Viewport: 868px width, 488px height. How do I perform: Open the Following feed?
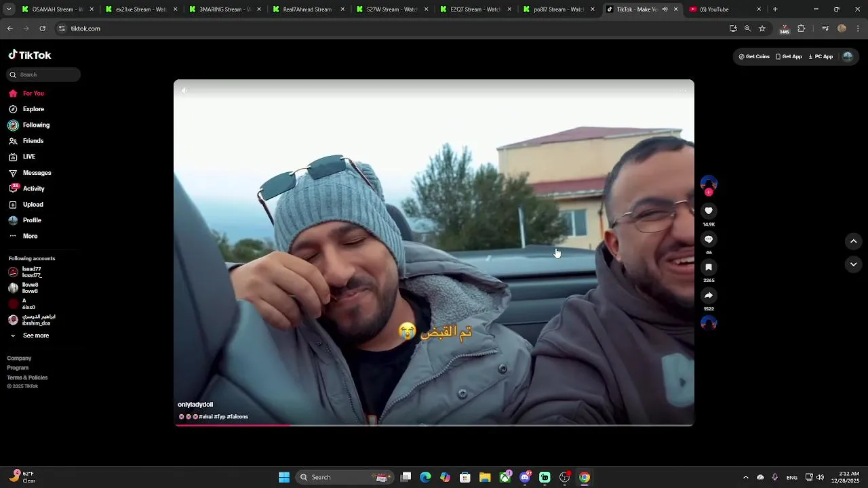pyautogui.click(x=28, y=125)
